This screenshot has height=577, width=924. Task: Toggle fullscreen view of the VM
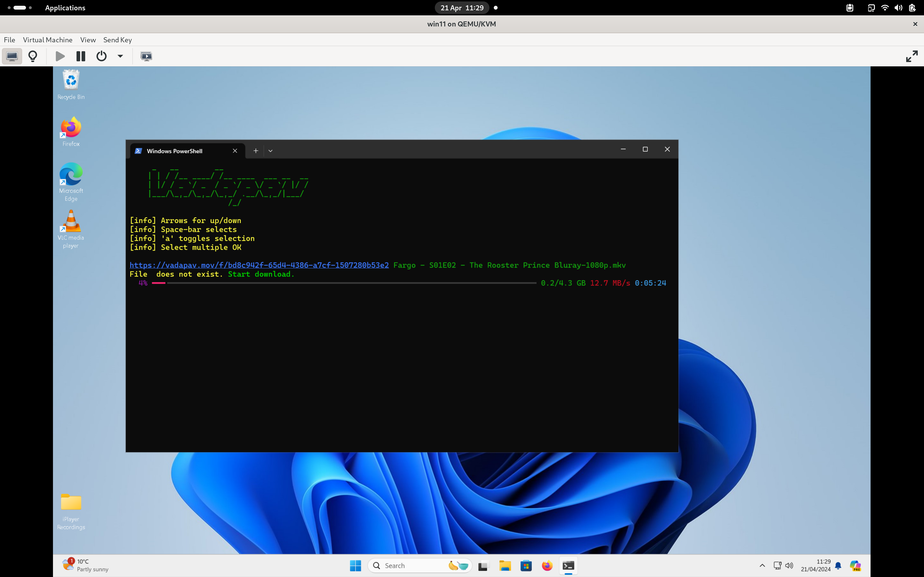click(911, 56)
